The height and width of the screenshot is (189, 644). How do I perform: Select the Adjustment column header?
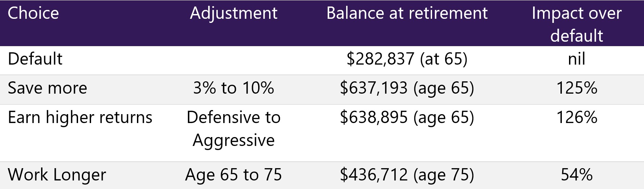233,14
